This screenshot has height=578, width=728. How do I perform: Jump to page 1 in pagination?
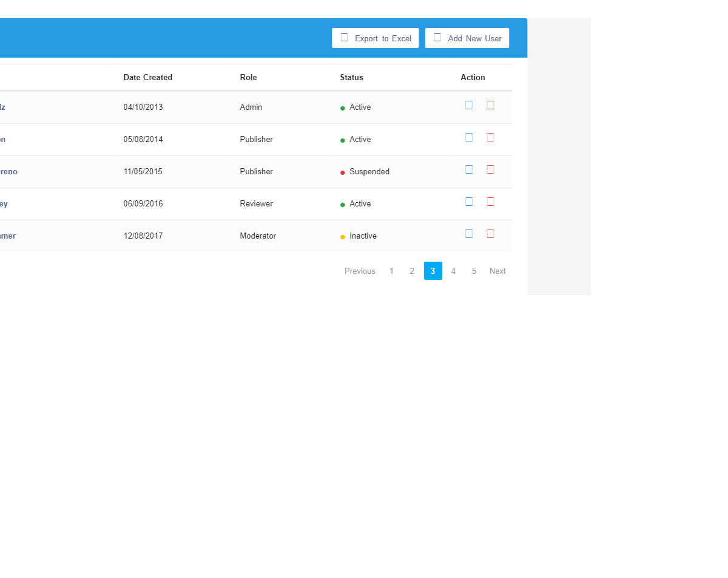click(x=391, y=271)
